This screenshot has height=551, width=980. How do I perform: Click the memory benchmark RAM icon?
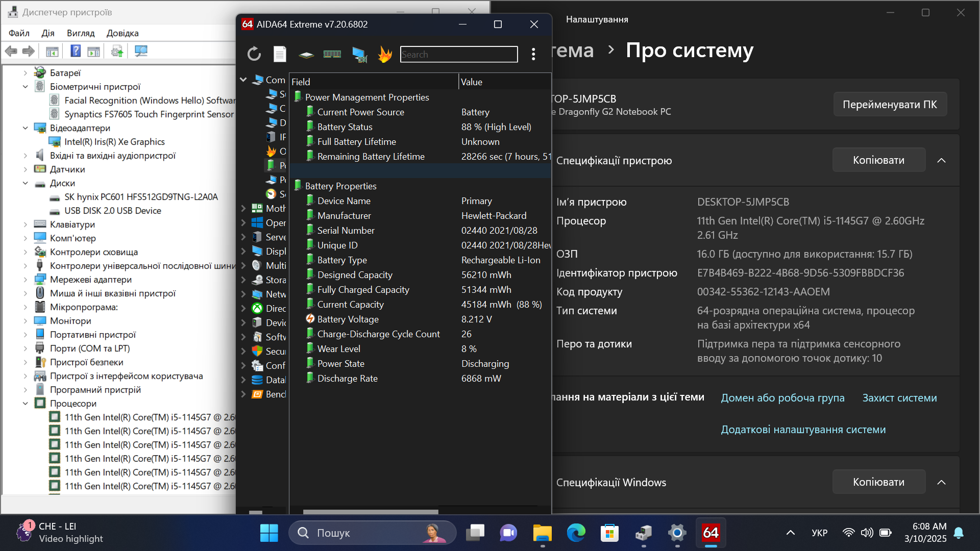pos(332,54)
